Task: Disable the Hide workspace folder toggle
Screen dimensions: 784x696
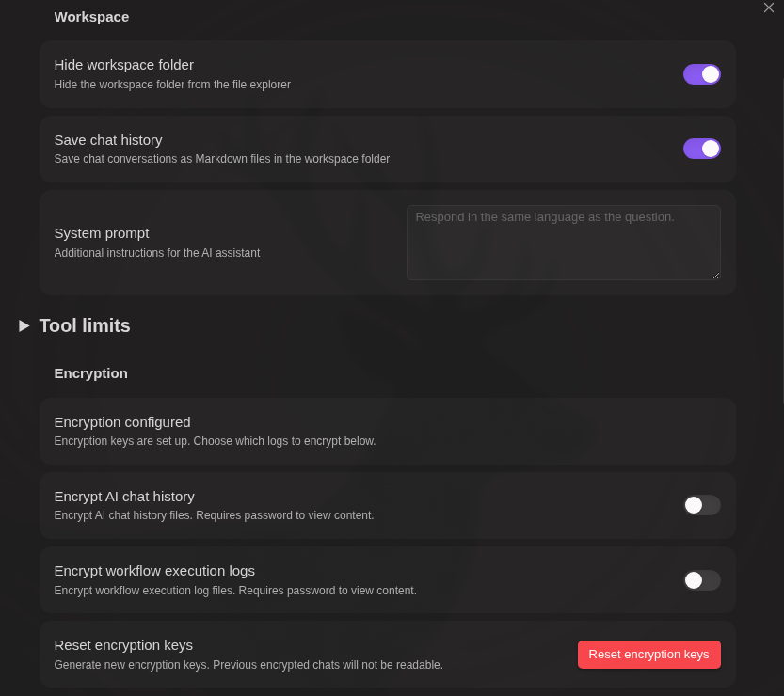Action: (701, 74)
